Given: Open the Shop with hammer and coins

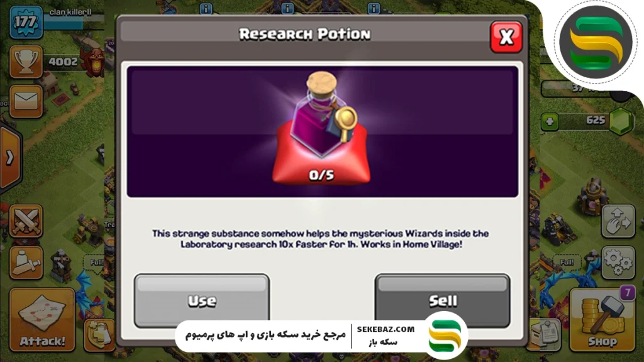Looking at the screenshot, I should pyautogui.click(x=602, y=320).
